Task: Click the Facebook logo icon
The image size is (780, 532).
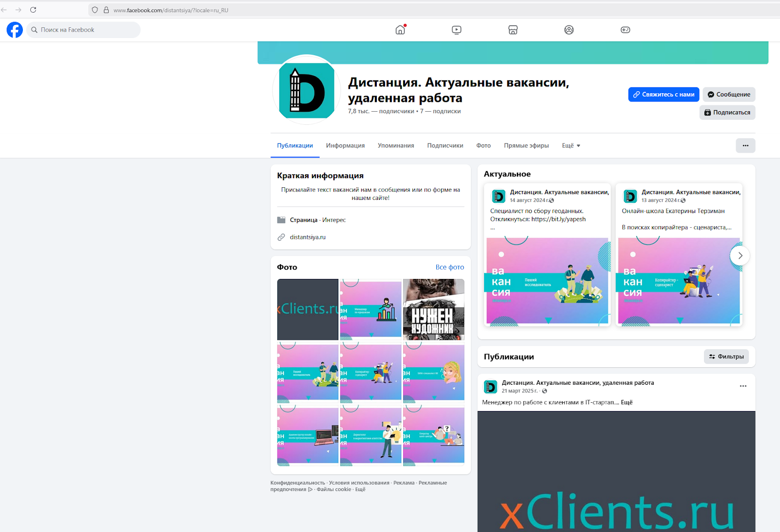Action: tap(15, 30)
